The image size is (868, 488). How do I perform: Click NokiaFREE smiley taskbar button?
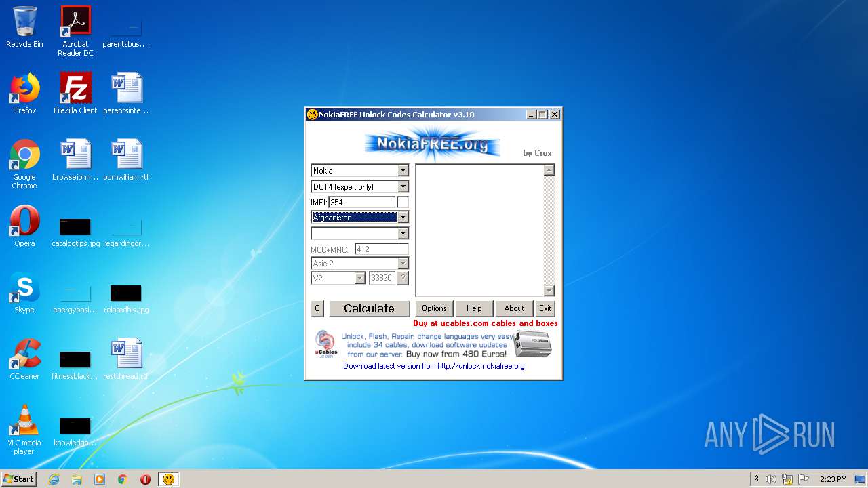point(169,479)
